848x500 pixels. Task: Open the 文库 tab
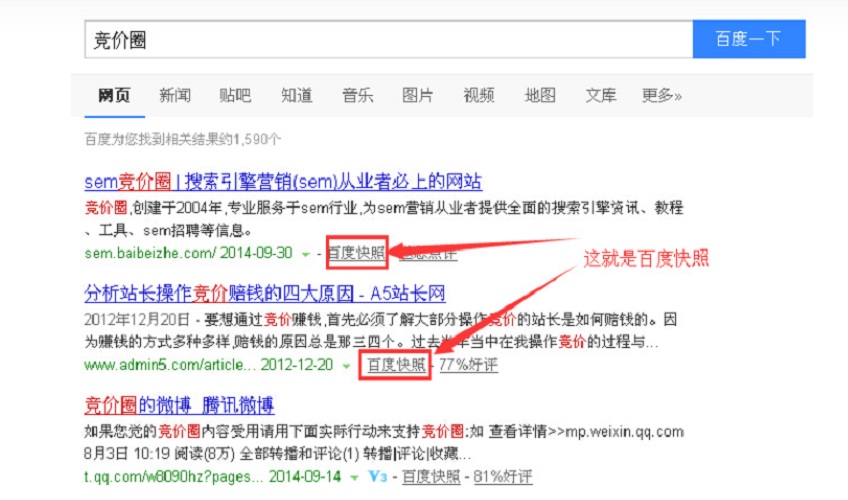pos(601,96)
